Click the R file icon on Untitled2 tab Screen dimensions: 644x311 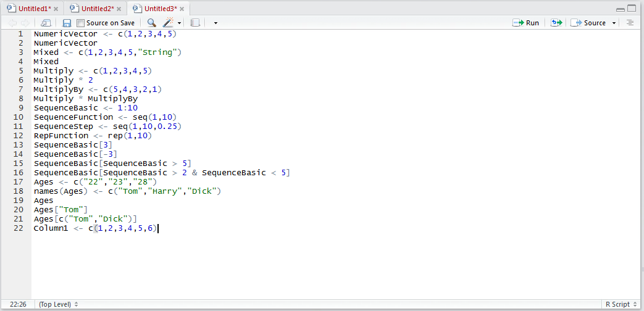click(74, 8)
